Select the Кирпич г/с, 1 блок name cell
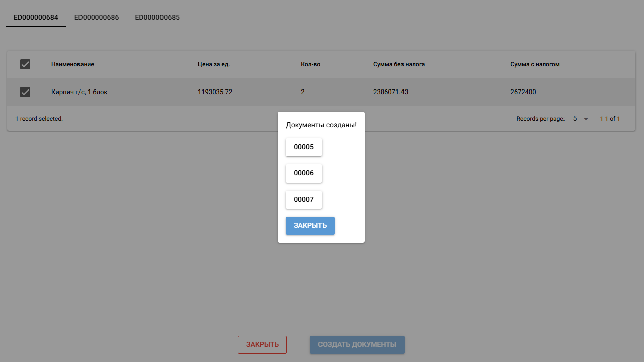This screenshot has width=644, height=362. pos(79,92)
